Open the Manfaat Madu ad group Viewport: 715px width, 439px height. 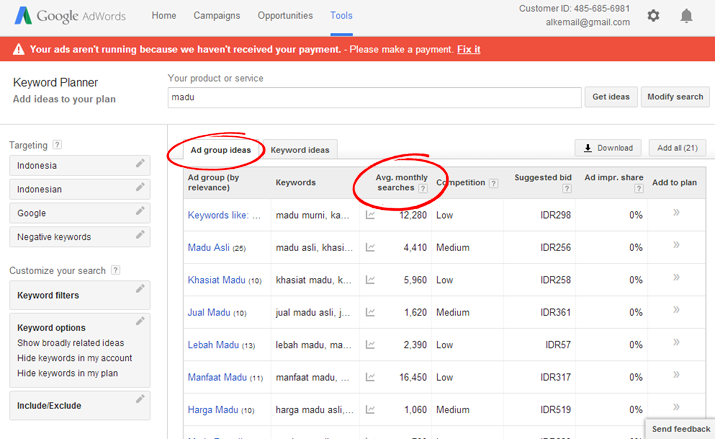pyautogui.click(x=217, y=377)
